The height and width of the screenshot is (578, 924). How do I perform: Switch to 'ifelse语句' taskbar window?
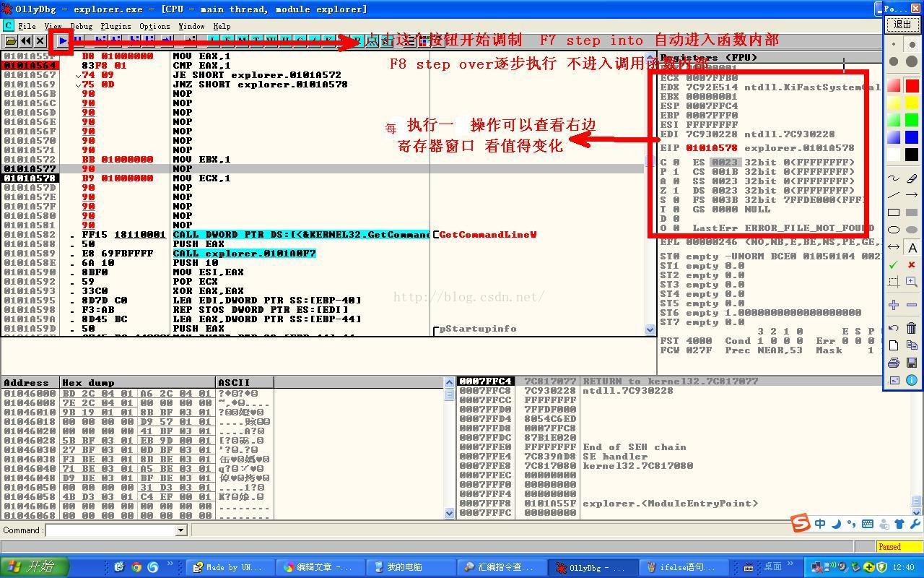point(685,567)
